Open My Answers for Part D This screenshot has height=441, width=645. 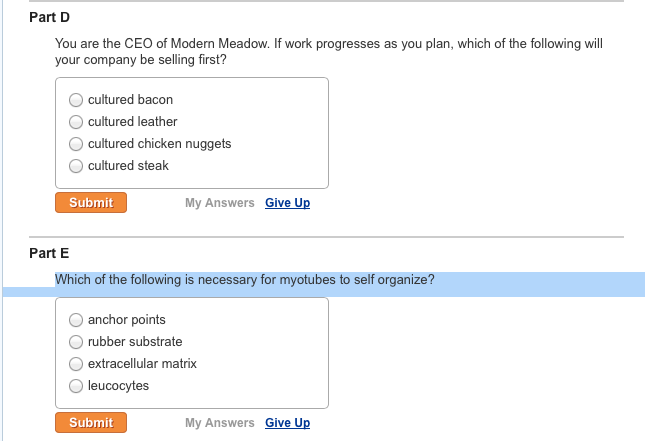click(219, 203)
